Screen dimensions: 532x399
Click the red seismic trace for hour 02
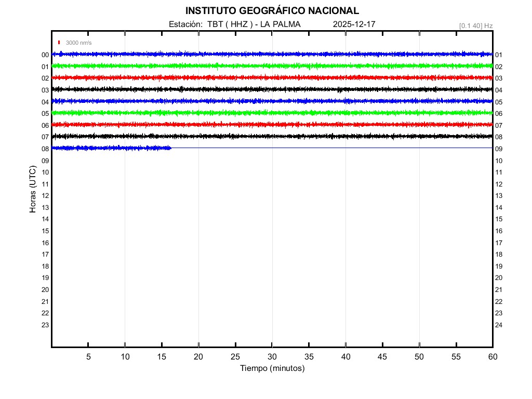(272, 77)
